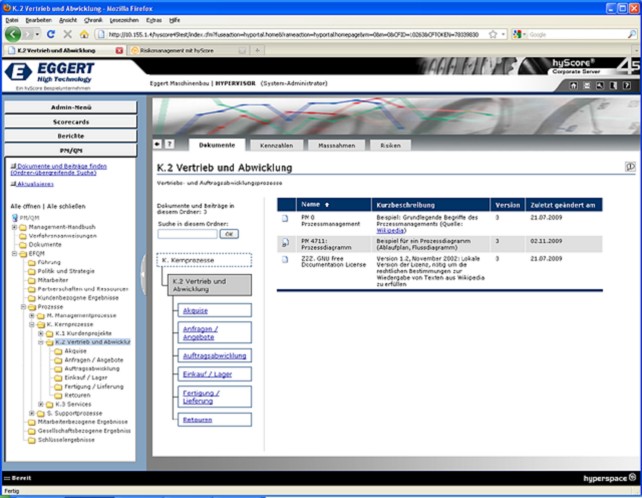Click the question mark help icon beside tabs

pos(169,145)
